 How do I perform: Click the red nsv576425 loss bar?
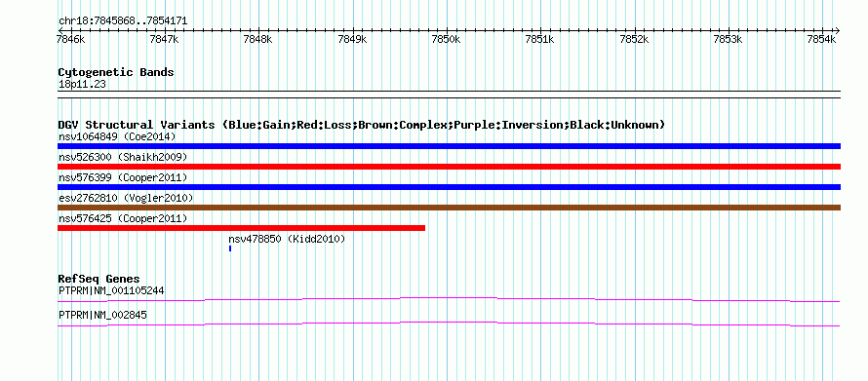click(x=241, y=228)
